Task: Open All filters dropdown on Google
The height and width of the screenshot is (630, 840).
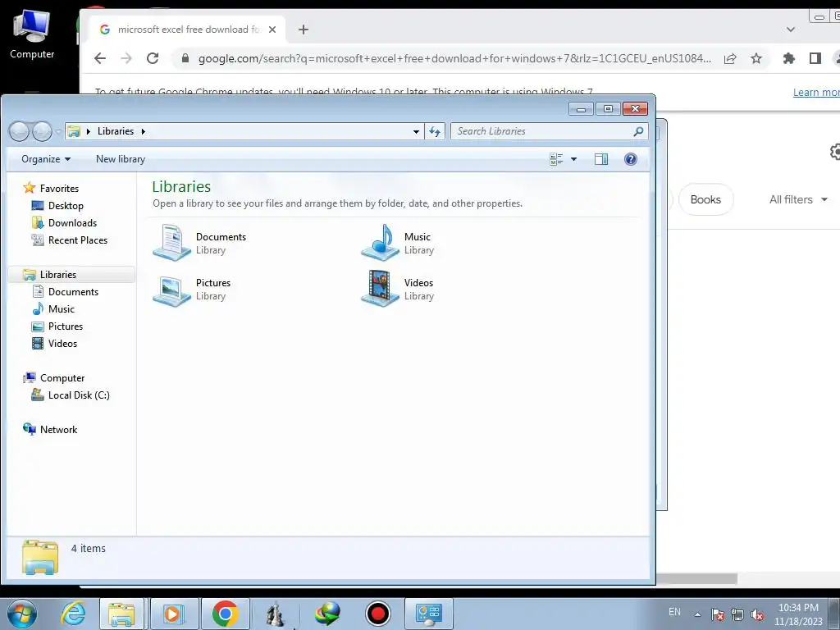Action: pyautogui.click(x=799, y=199)
